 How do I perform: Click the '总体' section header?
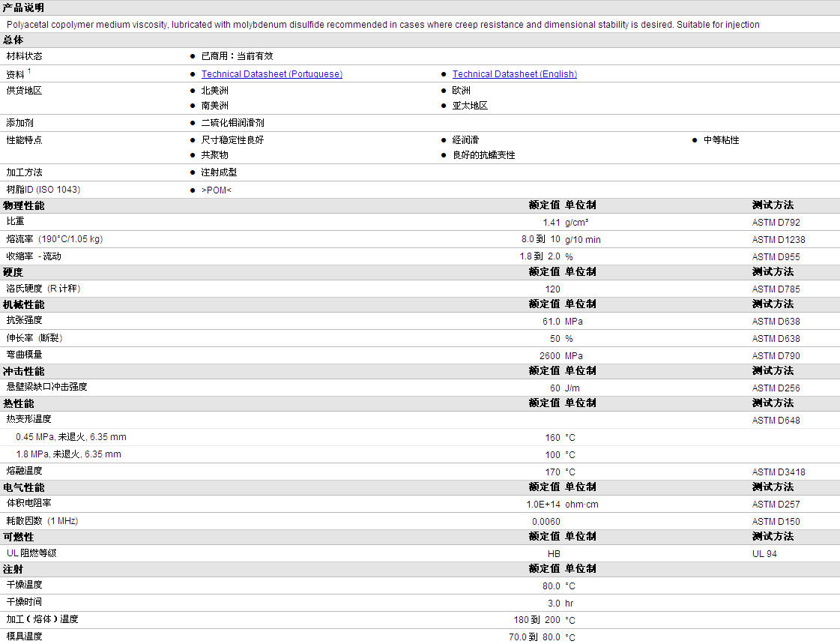13,40
